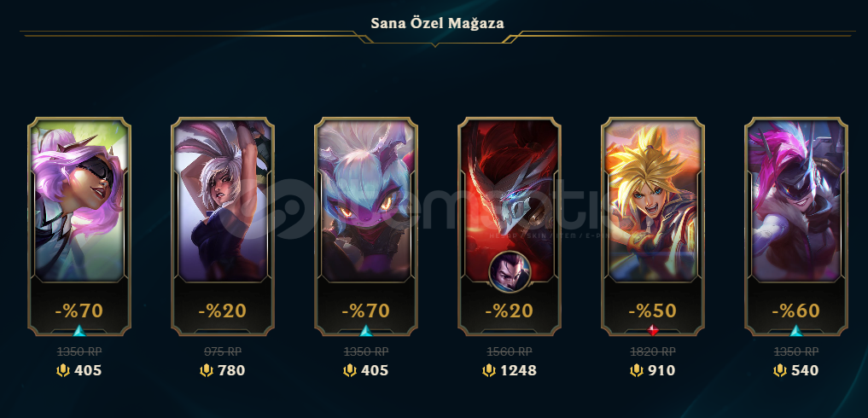Click the Sana Özel Mağaza header title
The height and width of the screenshot is (418, 868).
(x=437, y=23)
